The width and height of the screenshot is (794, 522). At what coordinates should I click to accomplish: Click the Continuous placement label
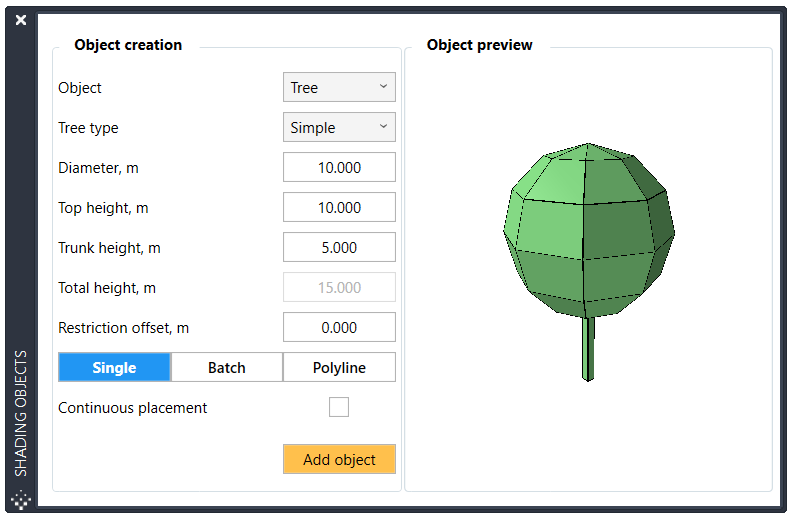133,408
